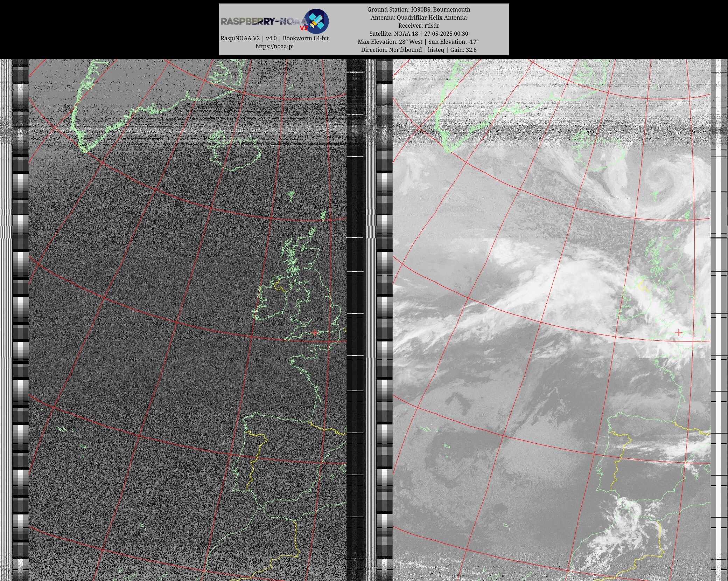The image size is (728, 581).
Task: Click "Direction: Northbound | histeq | Gain: 32.8" line
Action: [x=419, y=50]
